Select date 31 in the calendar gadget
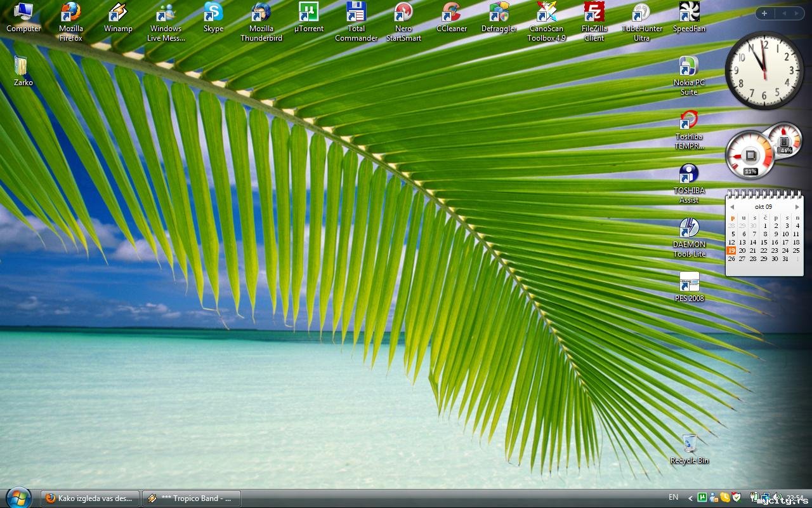The image size is (812, 508). [x=785, y=258]
